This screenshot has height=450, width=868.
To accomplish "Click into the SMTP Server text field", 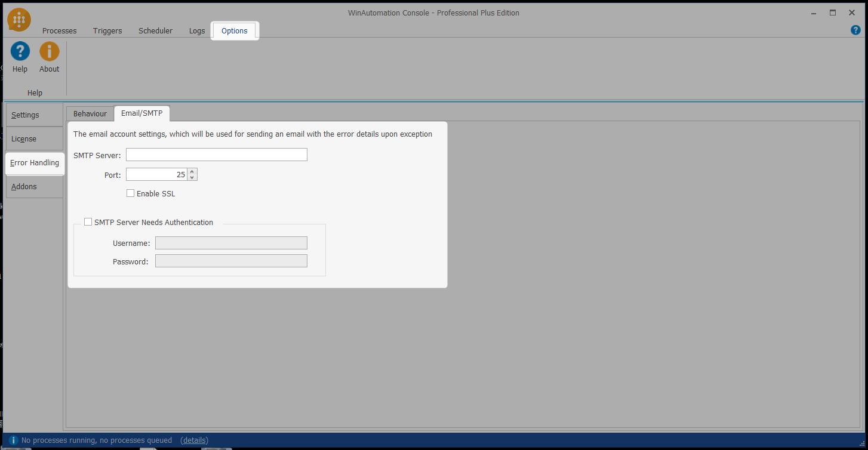I will coord(216,155).
